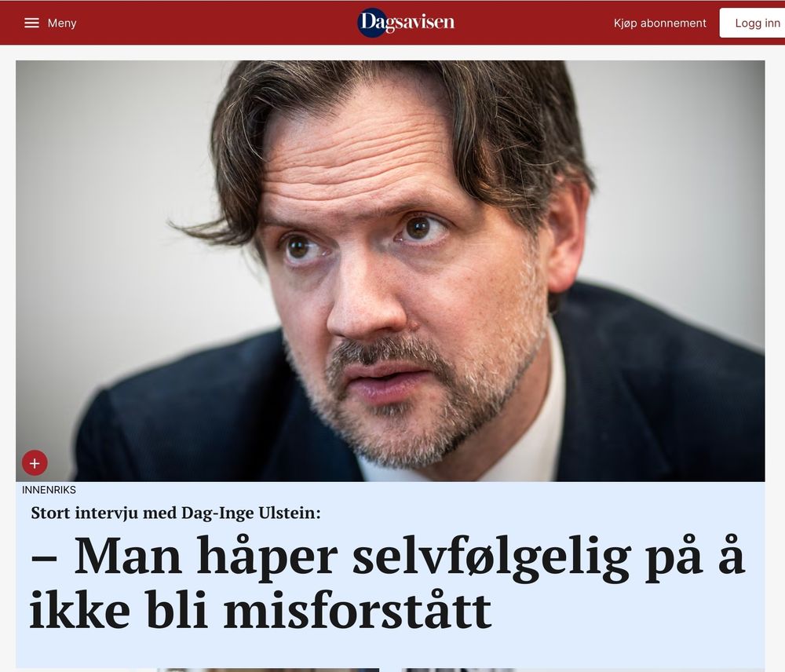Screen dimensions: 785x672
Task: Click the word 'misforstått' in the headline
Action: [x=357, y=611]
